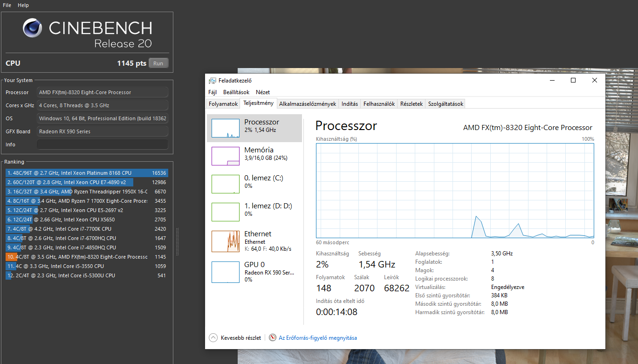Select the Core i7-4850HQ ranking row
Screen dimensions: 638x364
(x=87, y=247)
